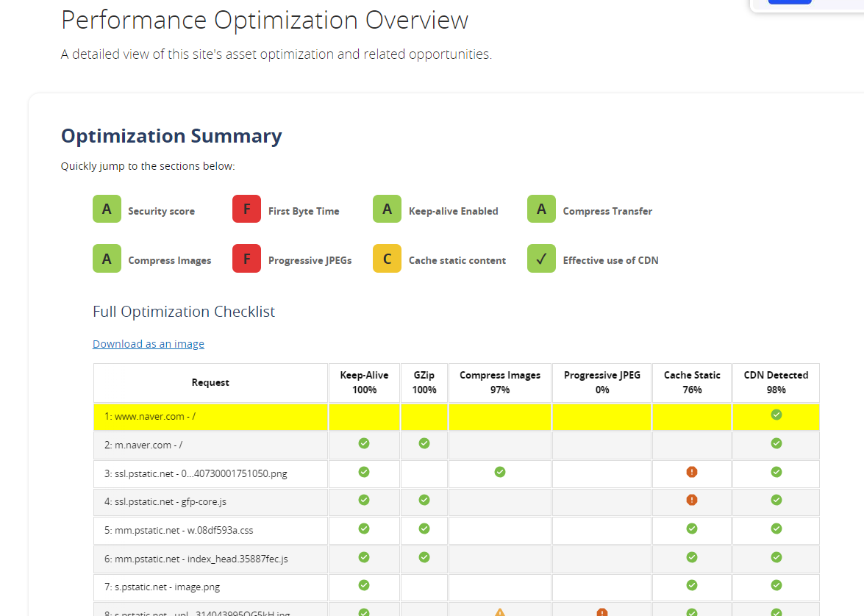864x616 pixels.
Task: Click CDN Detected check for index_head.35887fec.js row
Action: point(776,558)
